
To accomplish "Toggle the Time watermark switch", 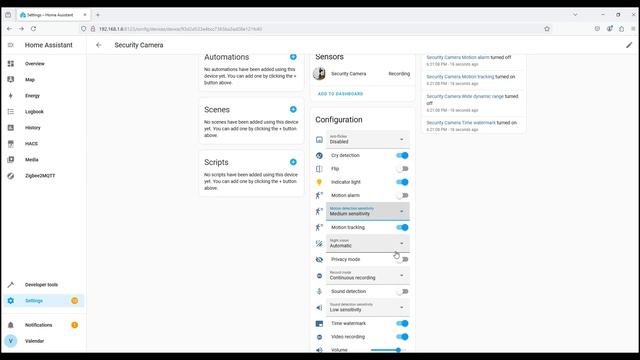I will point(402,323).
